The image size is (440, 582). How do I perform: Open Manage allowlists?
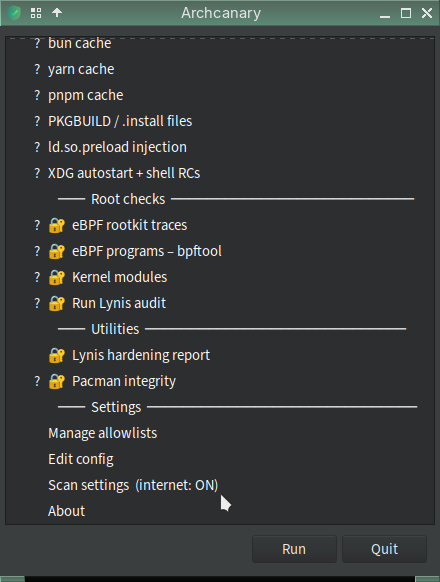pos(102,433)
